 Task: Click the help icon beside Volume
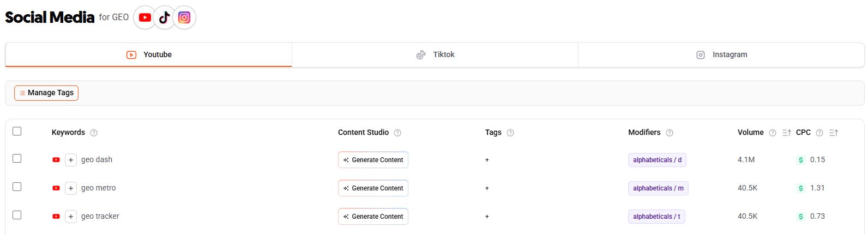click(x=772, y=133)
